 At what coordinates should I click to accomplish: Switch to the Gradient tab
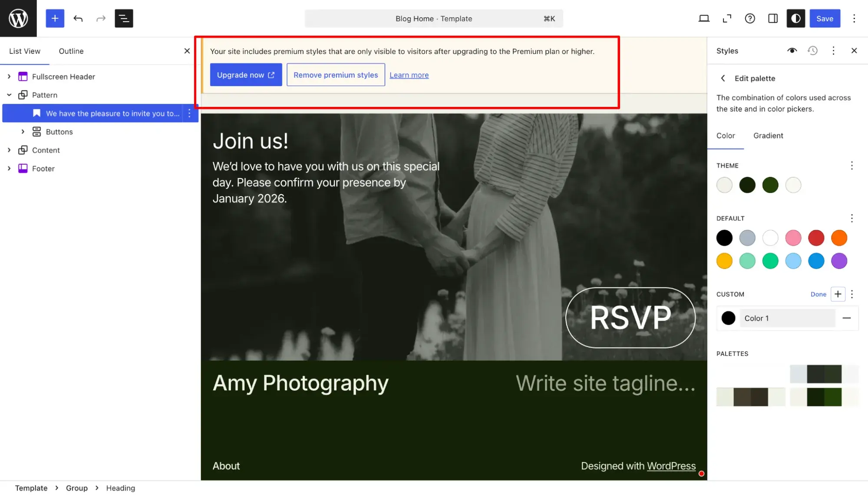click(x=768, y=136)
